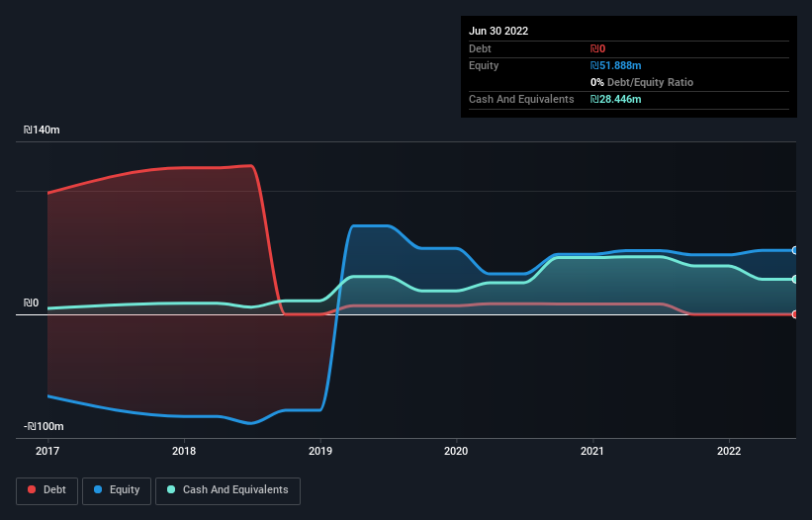812x520 pixels.
Task: Select the 2020 x-axis label
Action: tap(456, 451)
